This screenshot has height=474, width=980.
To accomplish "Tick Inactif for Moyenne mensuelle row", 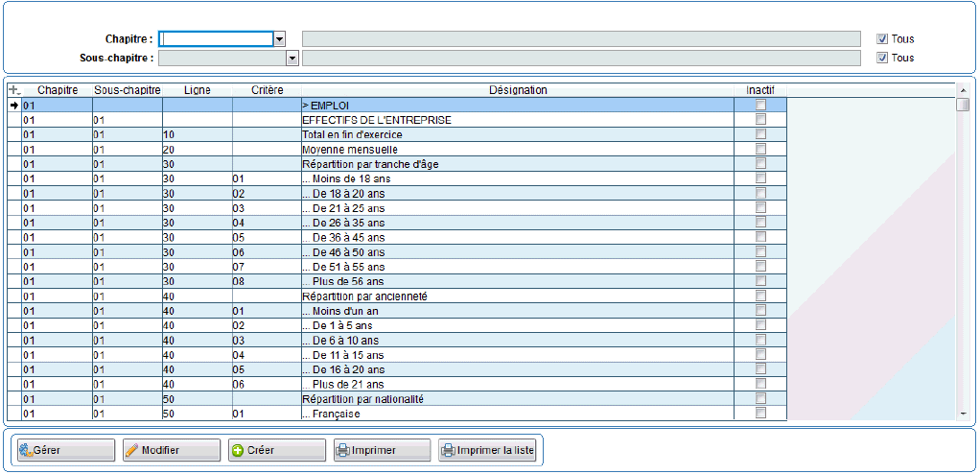I will coord(760,149).
